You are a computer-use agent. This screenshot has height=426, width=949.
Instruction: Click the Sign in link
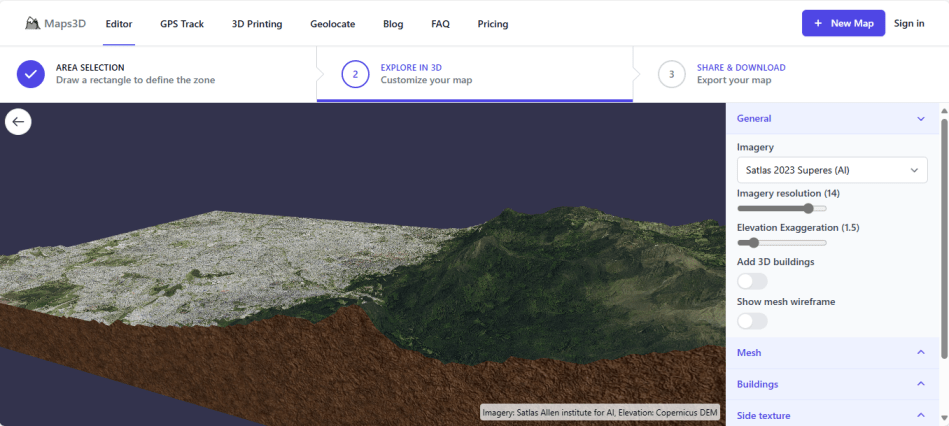tap(909, 23)
